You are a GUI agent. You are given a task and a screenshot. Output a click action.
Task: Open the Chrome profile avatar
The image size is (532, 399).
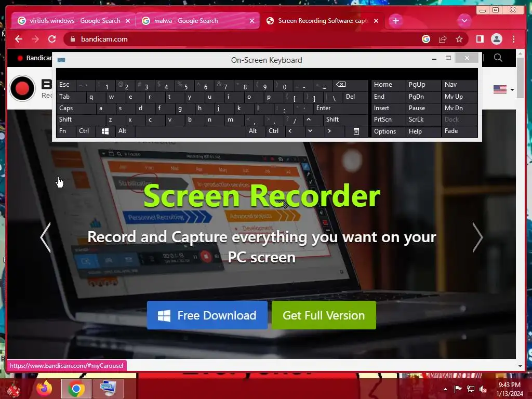496,39
